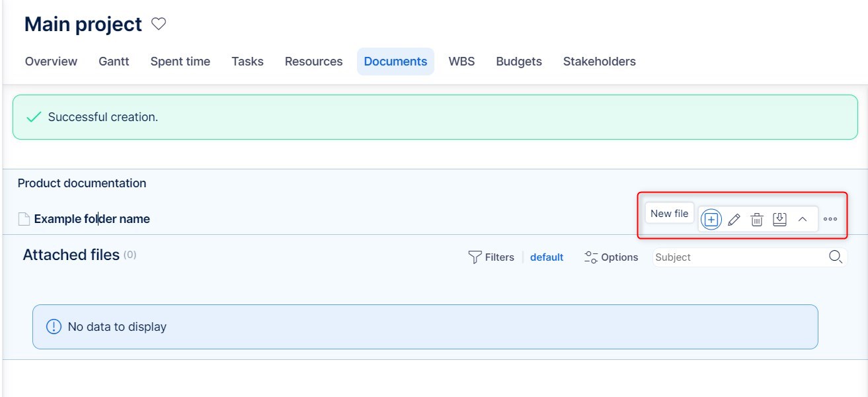Switch to the Gantt tab
The image size is (868, 397).
tap(114, 62)
